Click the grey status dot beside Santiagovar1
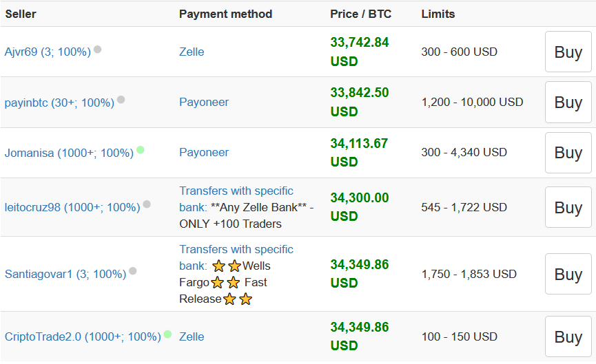Screen dimensions: 596x364 coord(133,271)
